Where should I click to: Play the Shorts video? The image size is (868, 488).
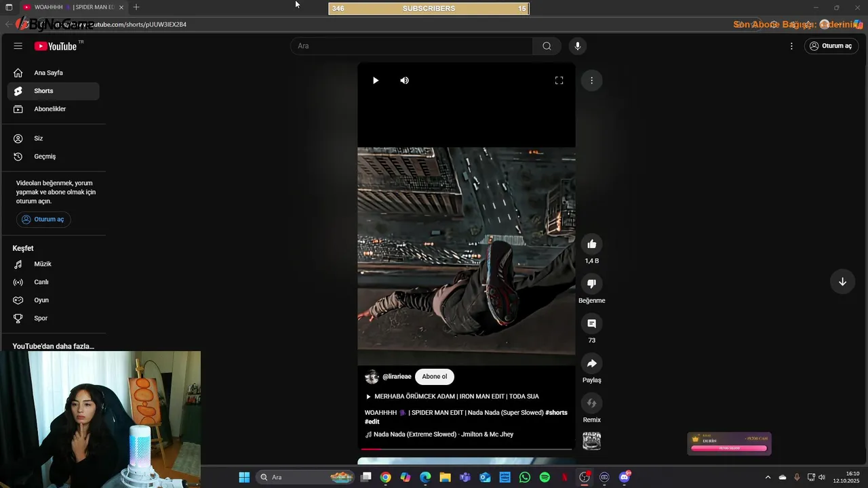click(376, 81)
